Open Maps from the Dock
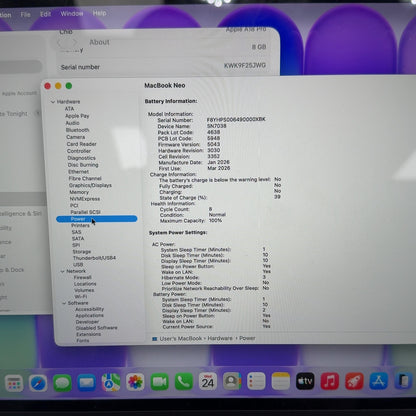The width and height of the screenshot is (416, 416). coord(111,382)
